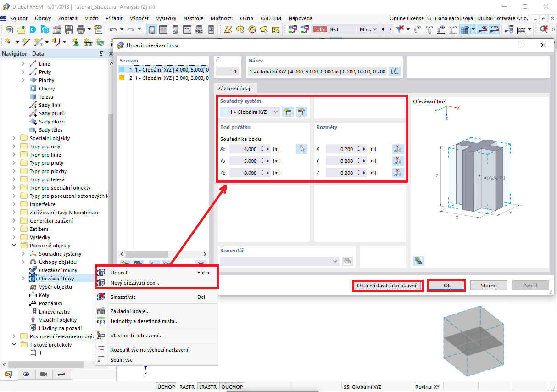Click previous load case arrow

(x=384, y=29)
